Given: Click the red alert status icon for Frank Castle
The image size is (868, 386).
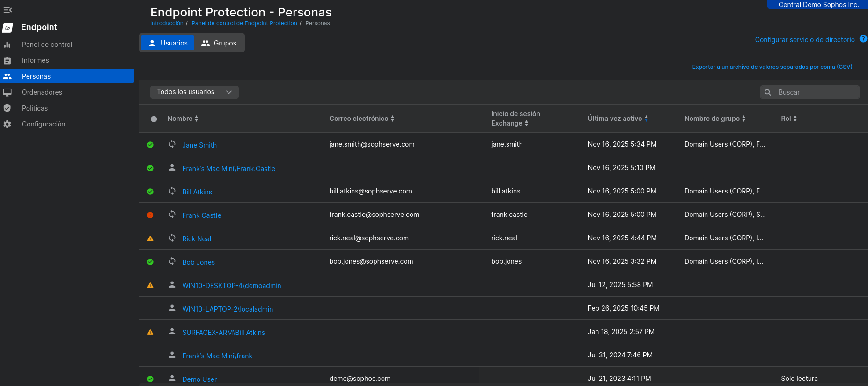Looking at the screenshot, I should point(150,215).
